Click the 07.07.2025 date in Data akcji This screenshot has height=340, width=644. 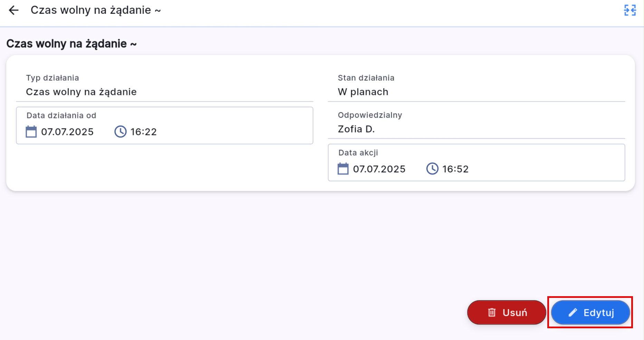pos(379,169)
